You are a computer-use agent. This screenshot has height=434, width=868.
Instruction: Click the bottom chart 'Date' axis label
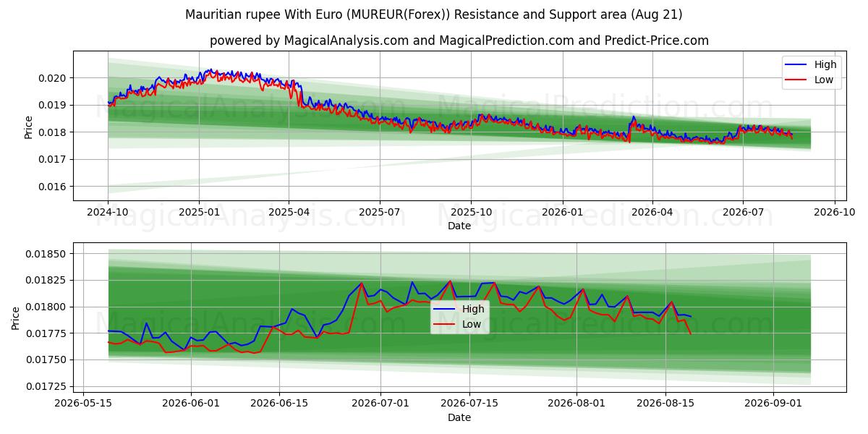coord(459,417)
